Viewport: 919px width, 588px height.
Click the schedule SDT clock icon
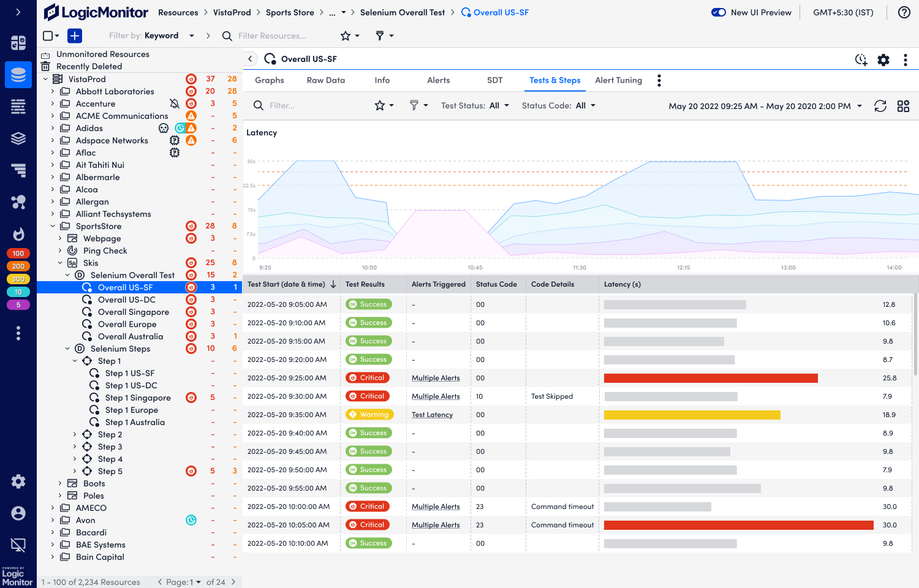861,59
